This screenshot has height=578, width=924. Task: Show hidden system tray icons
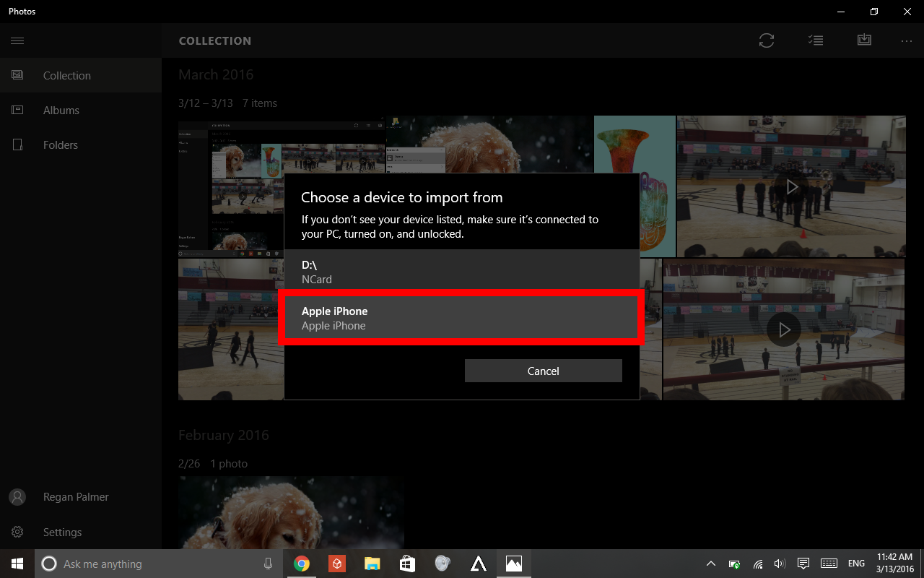(711, 564)
